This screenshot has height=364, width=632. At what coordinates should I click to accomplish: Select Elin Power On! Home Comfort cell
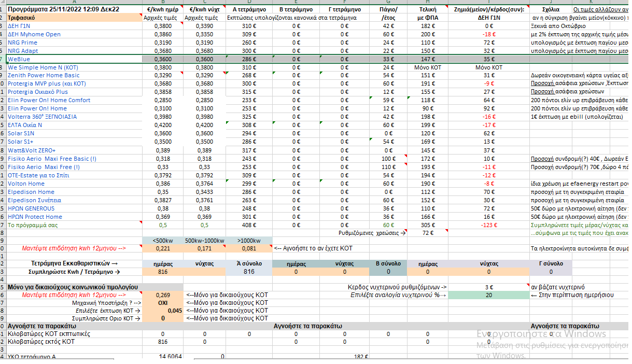(x=75, y=100)
